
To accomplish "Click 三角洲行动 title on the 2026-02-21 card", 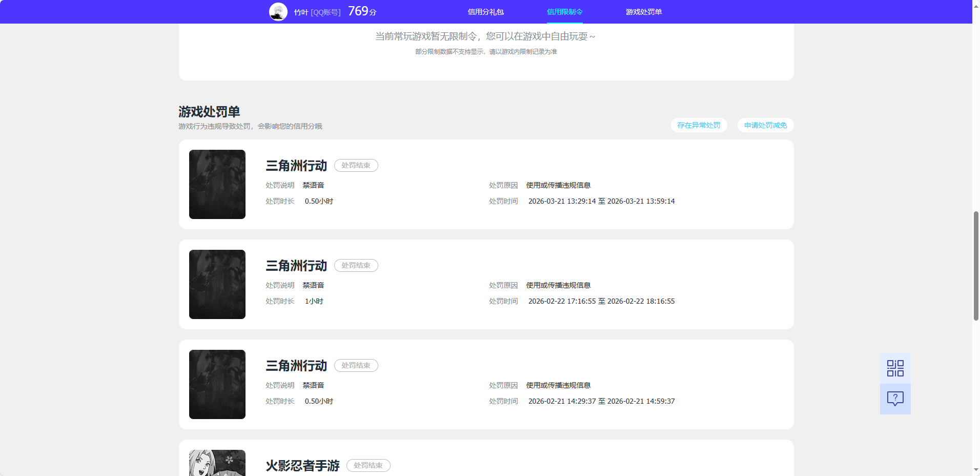I will click(x=296, y=366).
